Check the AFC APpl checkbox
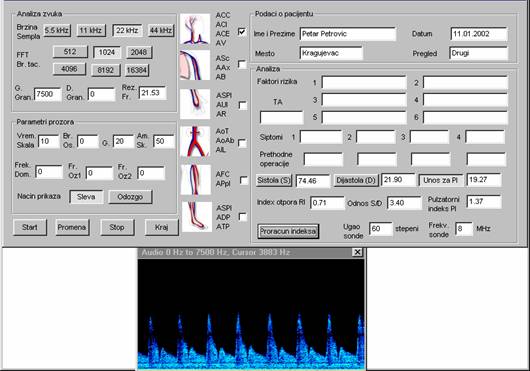 243,180
